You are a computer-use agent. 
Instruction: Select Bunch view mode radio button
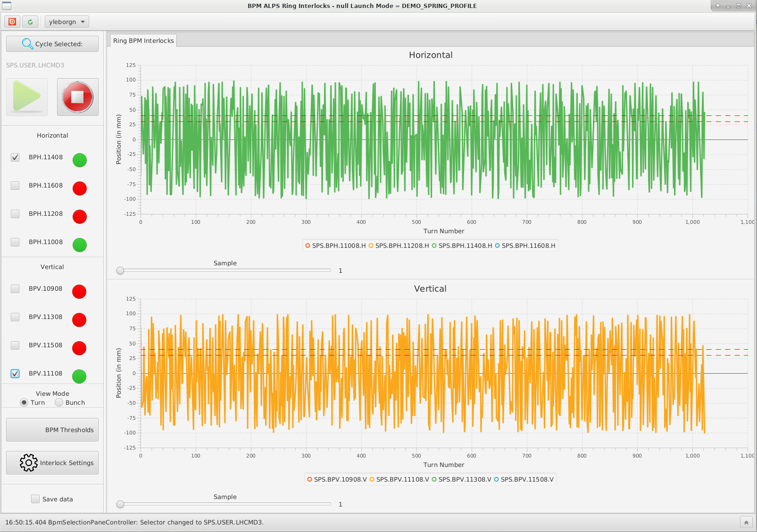click(59, 402)
